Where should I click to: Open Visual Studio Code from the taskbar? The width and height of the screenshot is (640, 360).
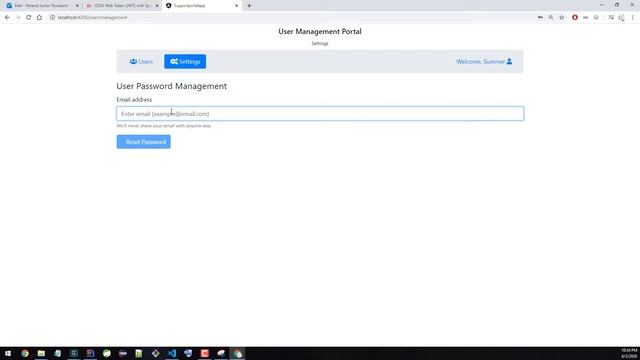[x=172, y=353]
